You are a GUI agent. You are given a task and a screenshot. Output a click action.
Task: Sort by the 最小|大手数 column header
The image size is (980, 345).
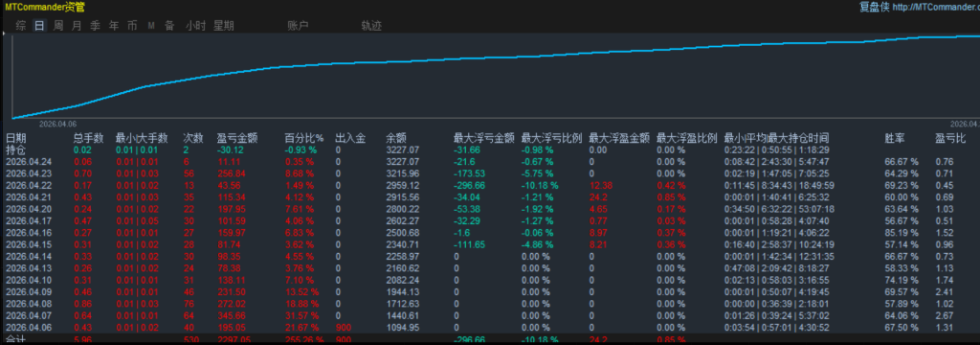[142, 138]
